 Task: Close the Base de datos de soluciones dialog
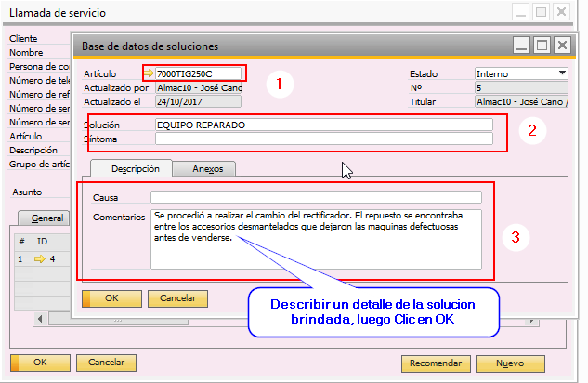pos(561,44)
